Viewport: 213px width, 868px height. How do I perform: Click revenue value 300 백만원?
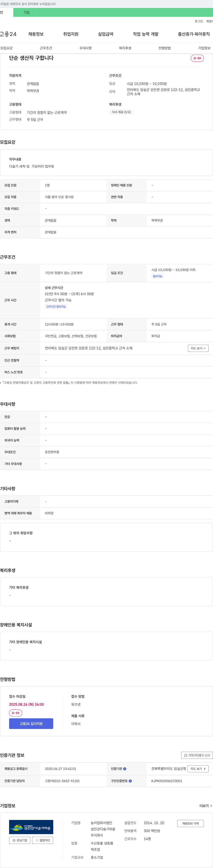(152, 831)
